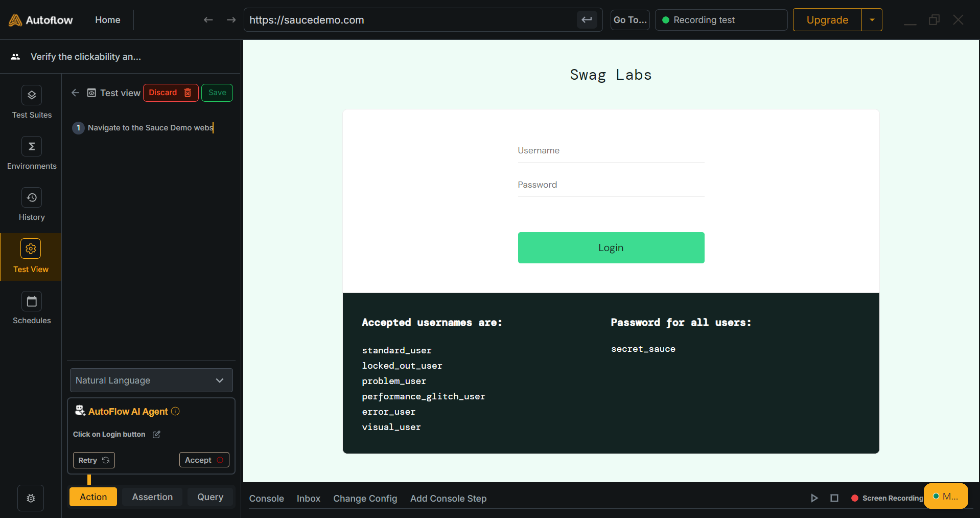Click the enter arrow icon in URL bar

[587, 20]
